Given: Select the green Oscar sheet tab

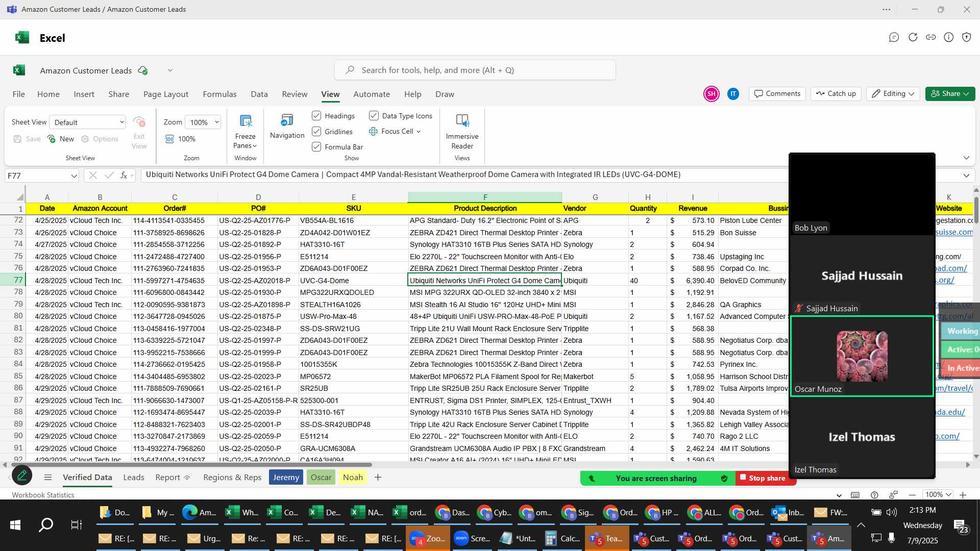Looking at the screenshot, I should (321, 478).
